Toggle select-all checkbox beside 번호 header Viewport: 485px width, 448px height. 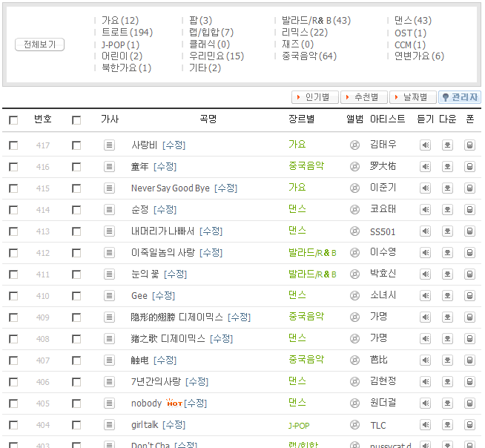[x=13, y=119]
